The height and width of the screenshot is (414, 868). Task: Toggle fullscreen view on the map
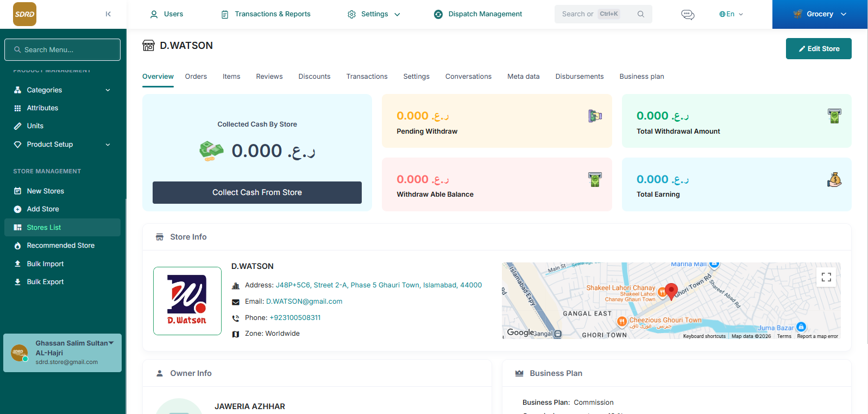(826, 277)
